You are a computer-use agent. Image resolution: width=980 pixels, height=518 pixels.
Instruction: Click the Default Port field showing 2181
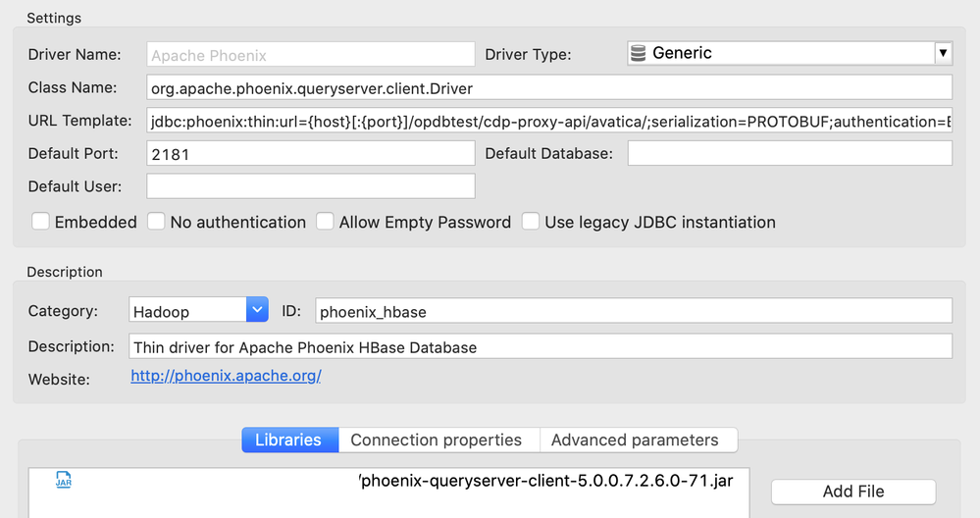311,154
